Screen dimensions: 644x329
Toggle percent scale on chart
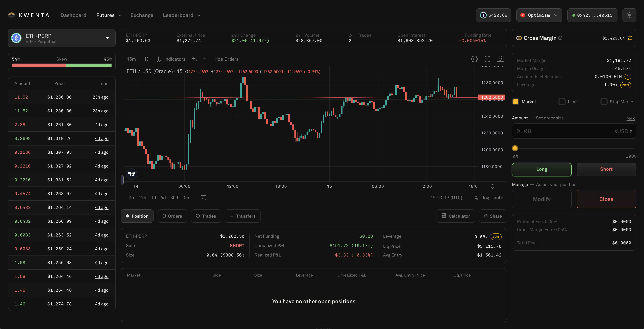click(476, 197)
